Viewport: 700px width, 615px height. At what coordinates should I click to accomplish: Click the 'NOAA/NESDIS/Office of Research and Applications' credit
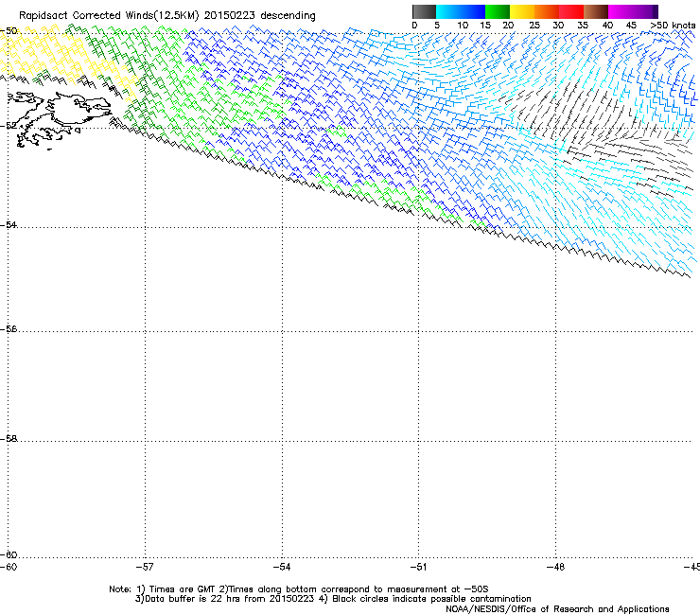click(557, 609)
